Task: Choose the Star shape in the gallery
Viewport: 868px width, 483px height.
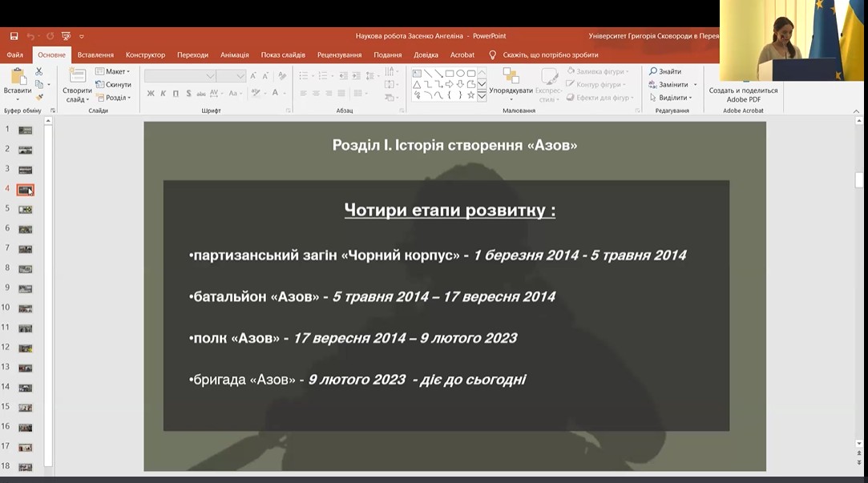Action: tap(471, 95)
